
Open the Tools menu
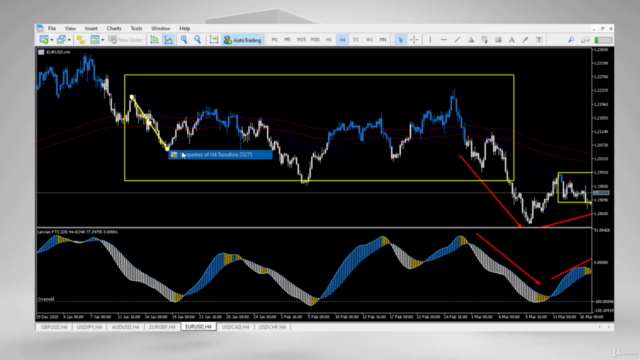point(136,28)
